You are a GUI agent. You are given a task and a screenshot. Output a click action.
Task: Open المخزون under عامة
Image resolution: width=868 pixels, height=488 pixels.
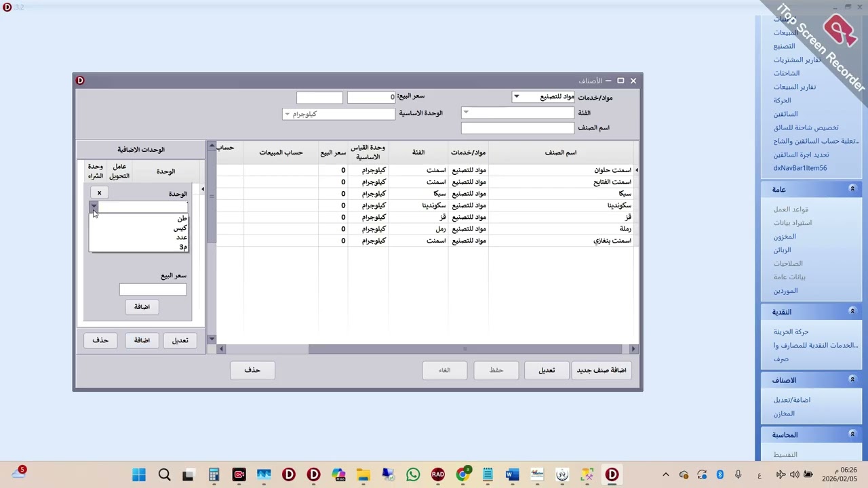(785, 237)
